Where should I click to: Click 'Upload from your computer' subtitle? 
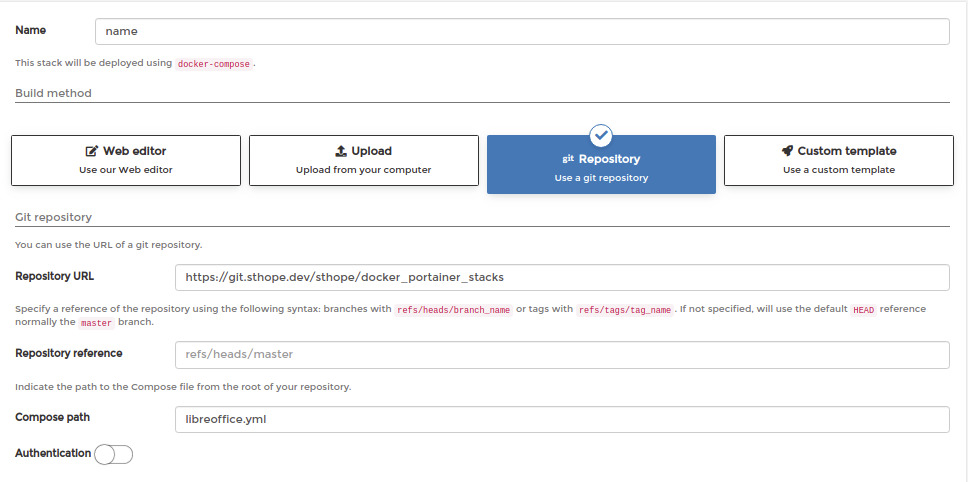[364, 170]
